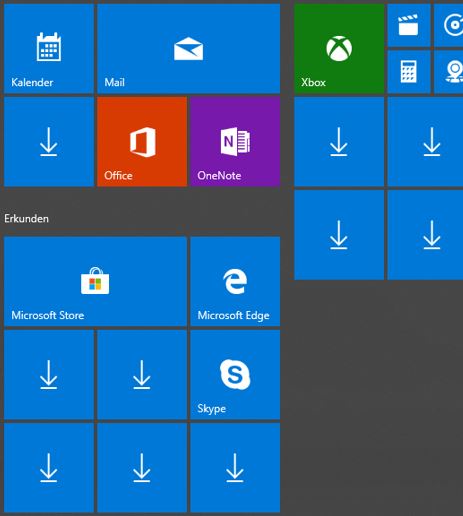
Task: Launch the Microsoft Edge tile
Action: coord(235,281)
